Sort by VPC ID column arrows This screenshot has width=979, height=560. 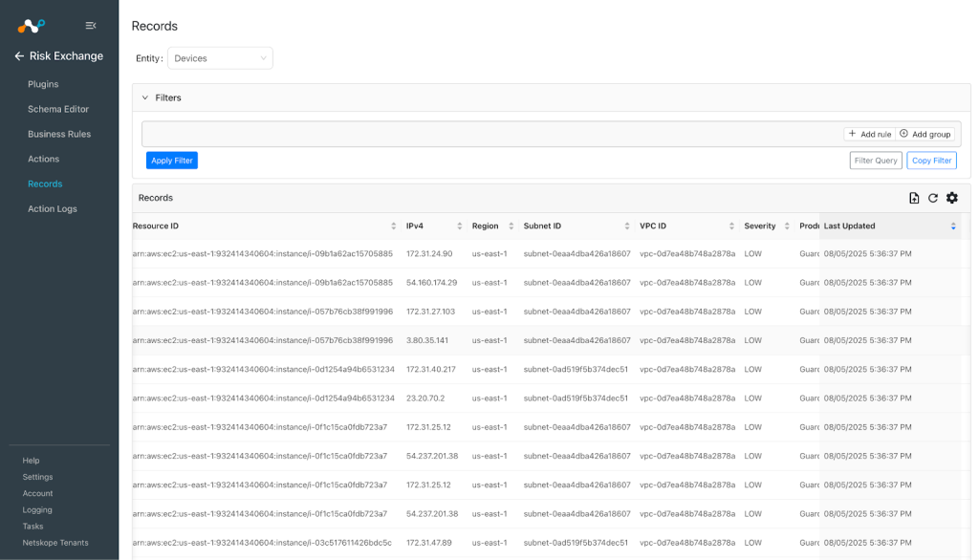coord(731,226)
